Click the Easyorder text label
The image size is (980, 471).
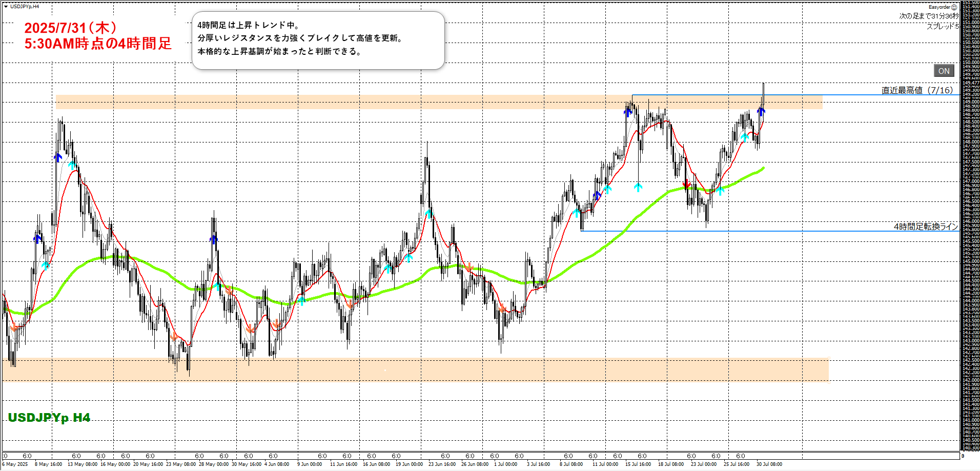939,7
